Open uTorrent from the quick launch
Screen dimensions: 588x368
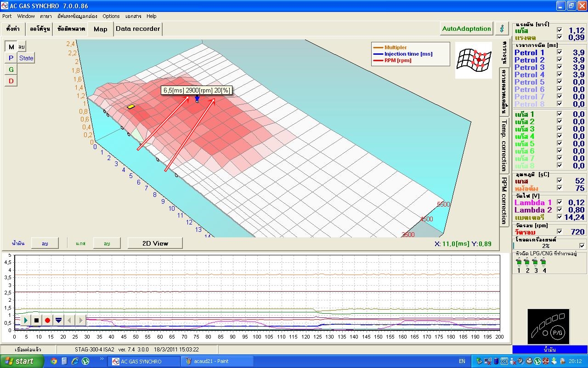pos(85,361)
